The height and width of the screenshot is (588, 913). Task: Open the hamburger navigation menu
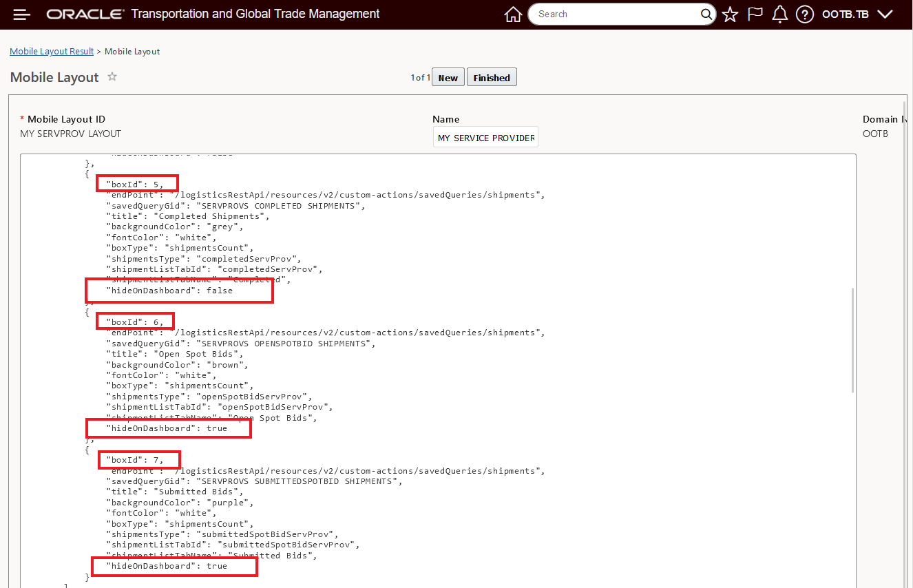22,14
